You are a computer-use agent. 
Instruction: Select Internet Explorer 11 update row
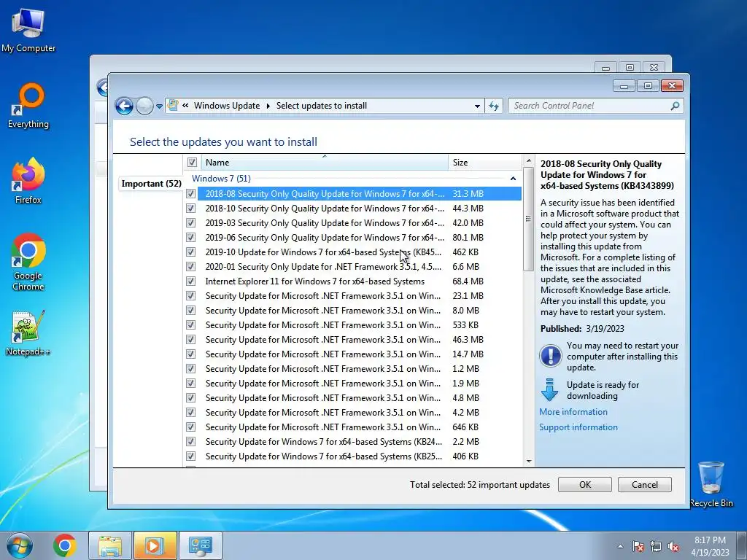point(352,281)
